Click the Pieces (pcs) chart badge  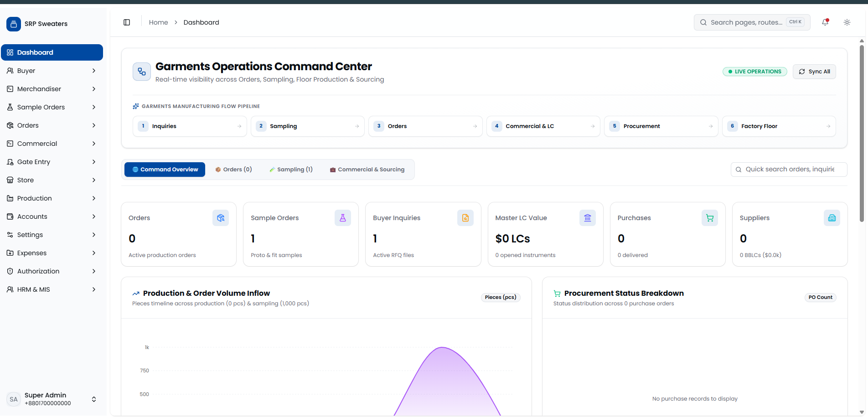501,297
